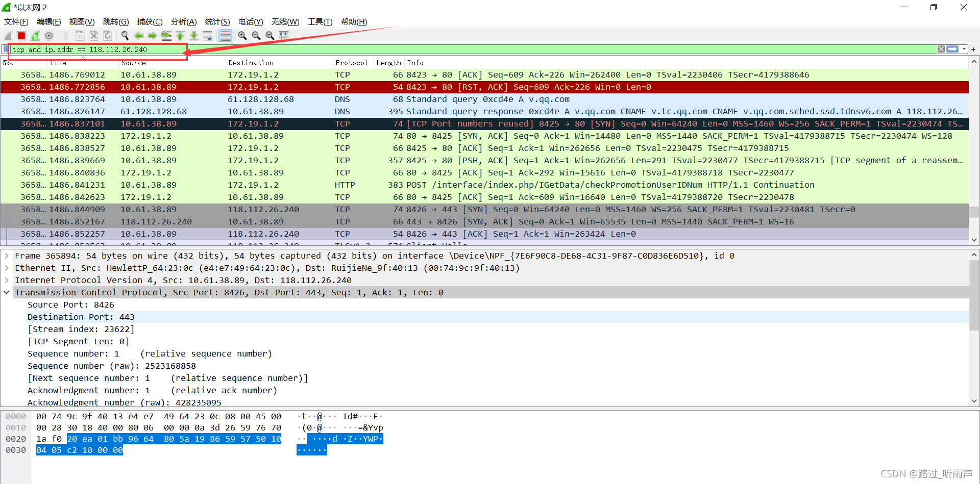This screenshot has height=484, width=980.
Task: Open the 统计(S) menu
Action: tap(217, 22)
